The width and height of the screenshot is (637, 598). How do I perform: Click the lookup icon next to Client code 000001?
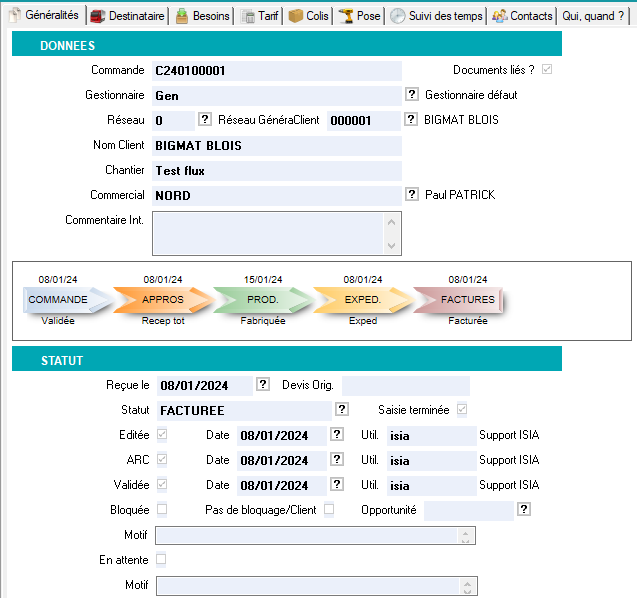tap(411, 119)
